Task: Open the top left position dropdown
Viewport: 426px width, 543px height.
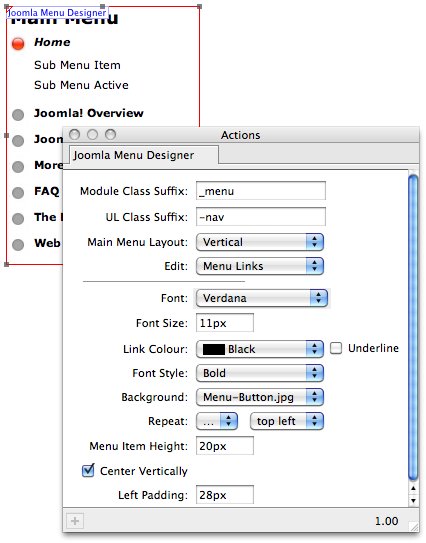Action: pos(287,421)
